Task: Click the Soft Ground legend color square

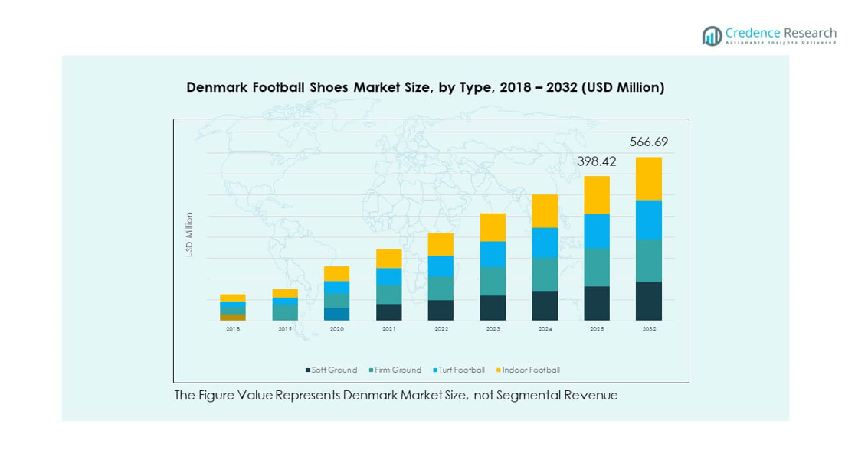Action: (x=307, y=370)
